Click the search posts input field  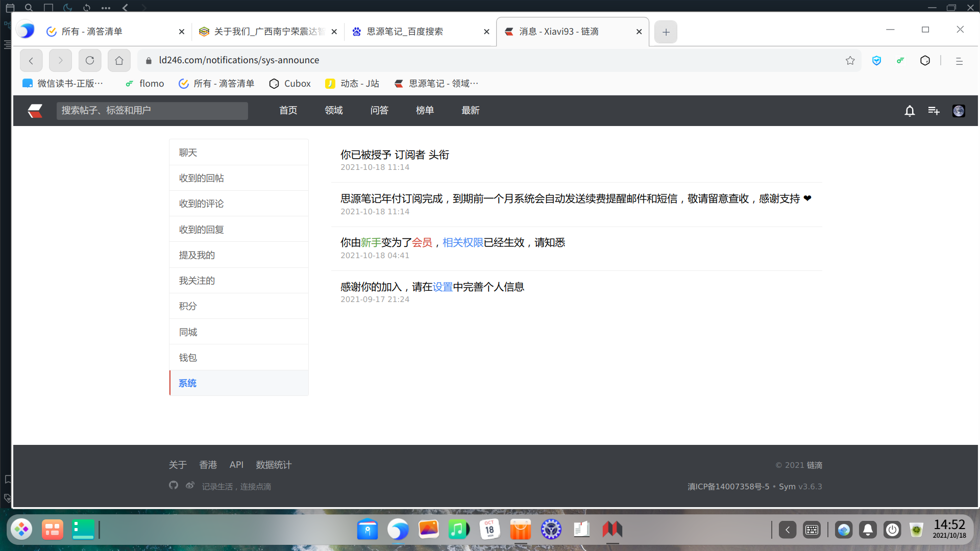click(x=152, y=111)
